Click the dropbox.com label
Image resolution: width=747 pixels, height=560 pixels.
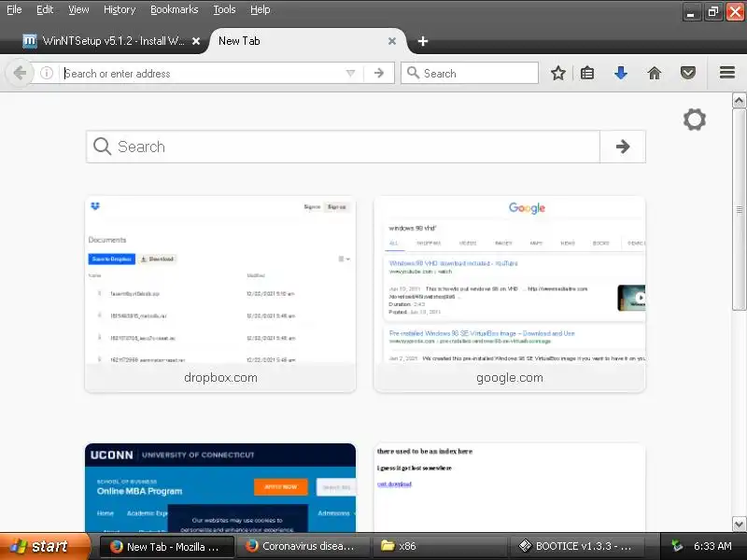pos(220,378)
